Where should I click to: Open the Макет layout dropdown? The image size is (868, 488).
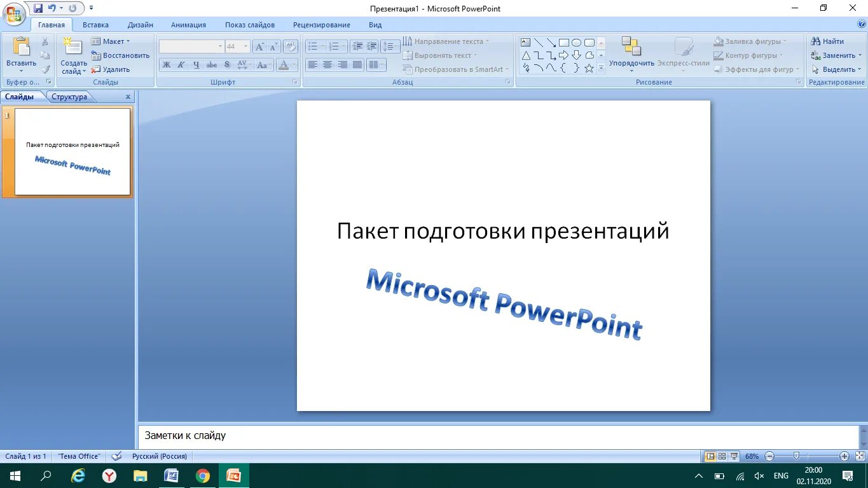pyautogui.click(x=111, y=41)
